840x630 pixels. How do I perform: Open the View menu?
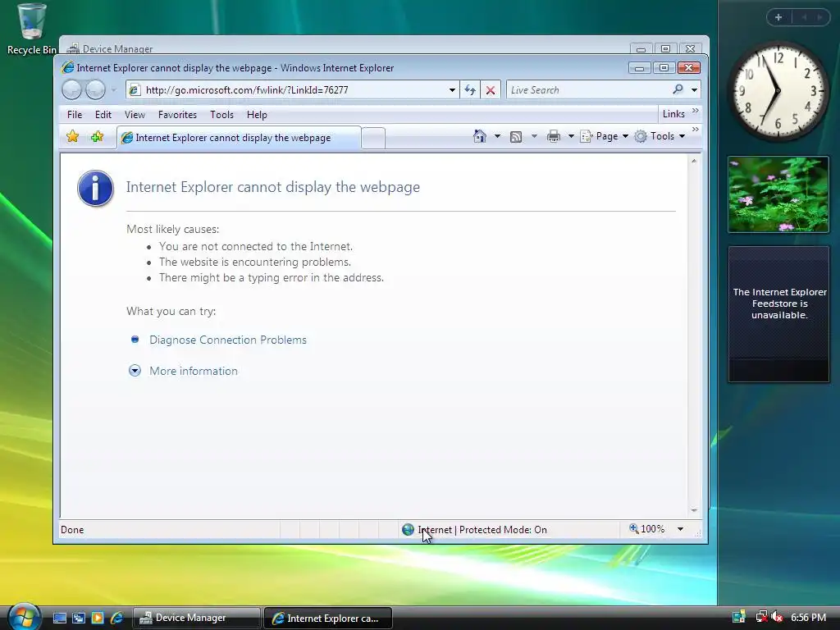click(x=135, y=115)
